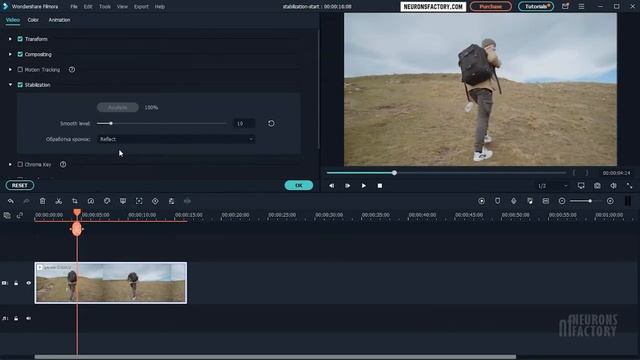Open the Tools menu
Viewport: 640px width, 360px height.
[105, 7]
